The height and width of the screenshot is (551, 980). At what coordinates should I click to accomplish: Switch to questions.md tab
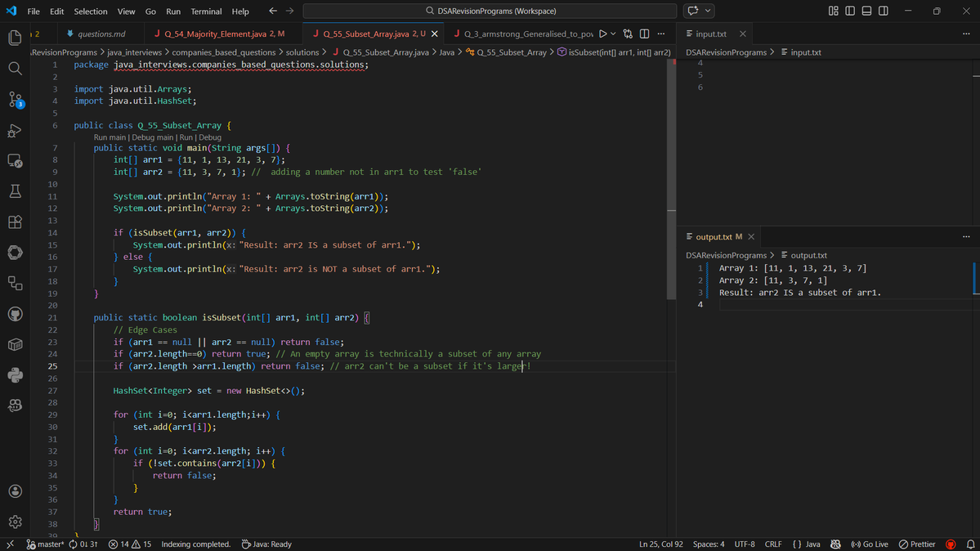(100, 34)
